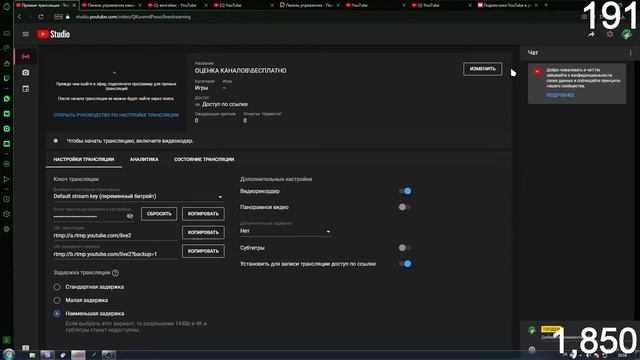
Task: Open the channel account avatar menu
Action: coord(627,34)
